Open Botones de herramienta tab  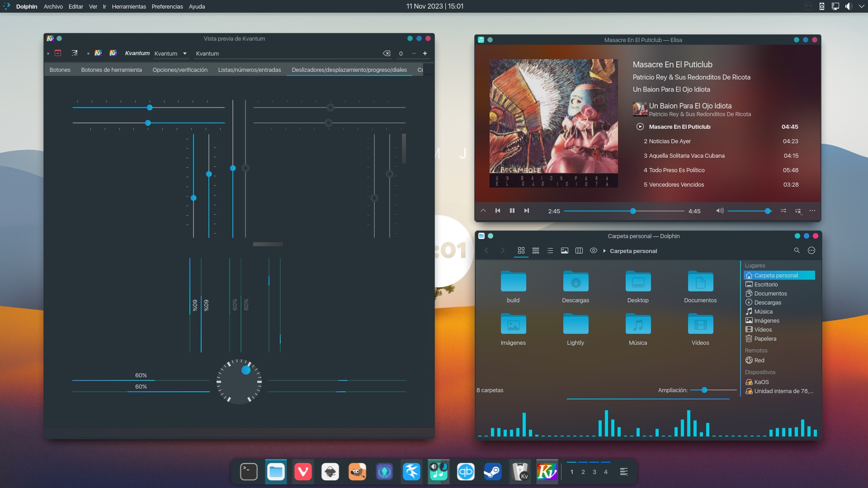tap(111, 70)
